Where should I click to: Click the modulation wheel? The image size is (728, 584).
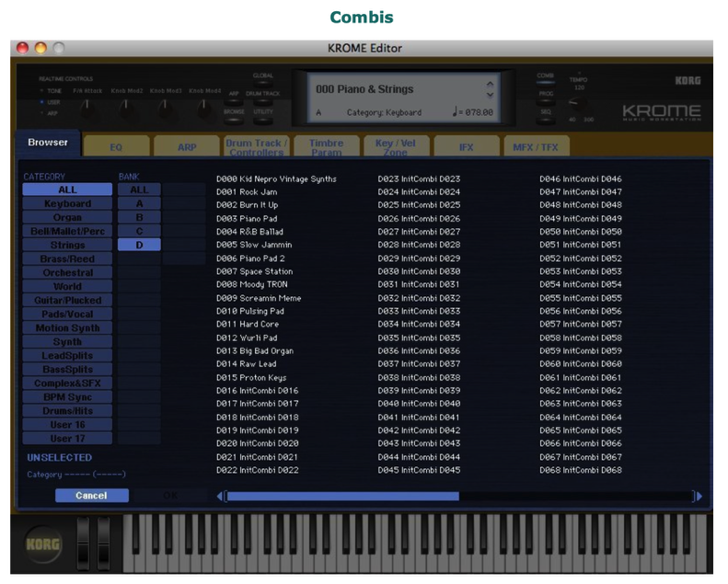pyautogui.click(x=103, y=543)
